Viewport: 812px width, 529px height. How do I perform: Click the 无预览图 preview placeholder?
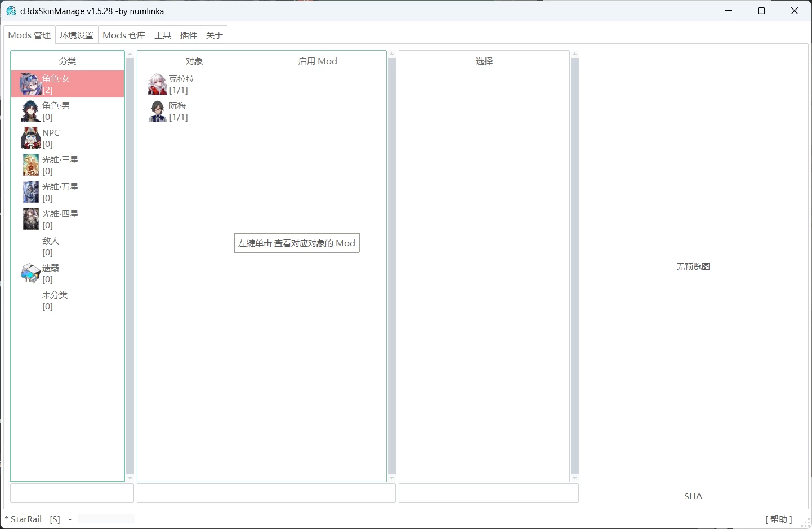693,266
